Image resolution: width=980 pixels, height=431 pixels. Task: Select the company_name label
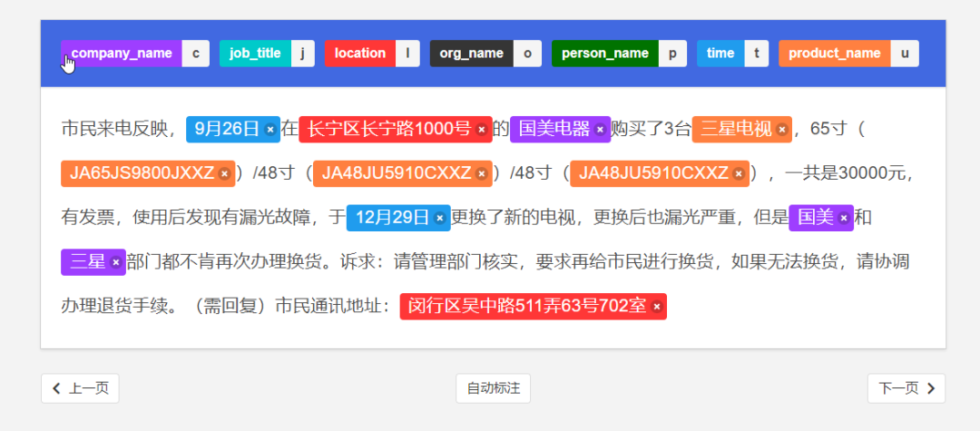coord(122,54)
